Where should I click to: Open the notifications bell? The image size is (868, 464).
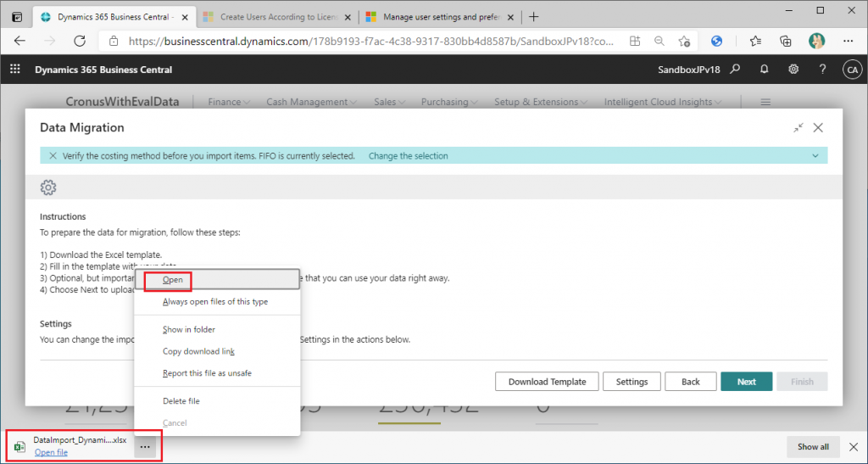(764, 70)
